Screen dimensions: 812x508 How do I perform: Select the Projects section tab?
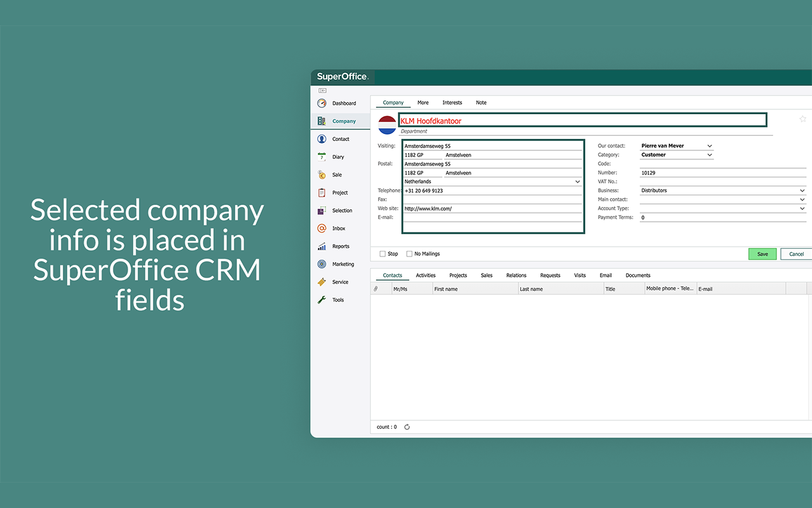(x=458, y=275)
